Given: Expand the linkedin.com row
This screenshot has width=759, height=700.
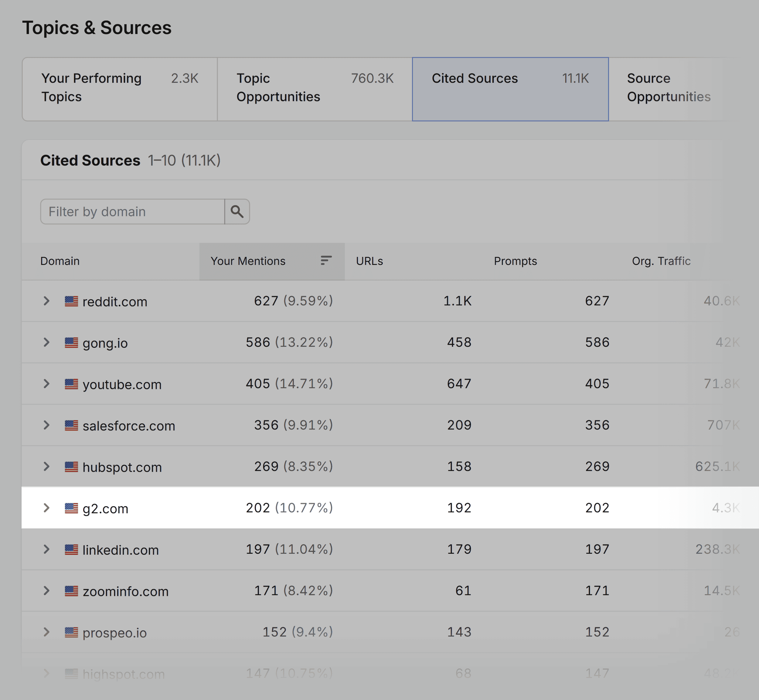Looking at the screenshot, I should 46,549.
